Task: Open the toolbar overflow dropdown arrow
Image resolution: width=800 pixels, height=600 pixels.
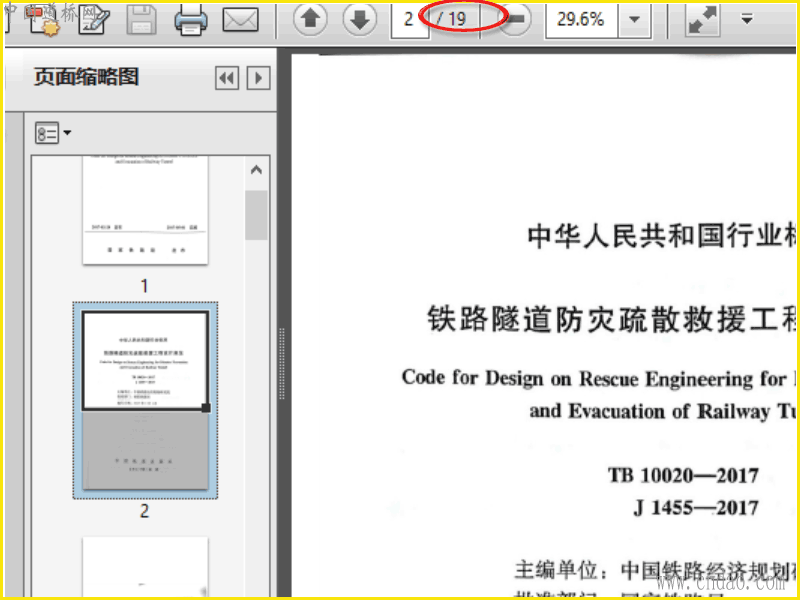Action: coord(747,19)
